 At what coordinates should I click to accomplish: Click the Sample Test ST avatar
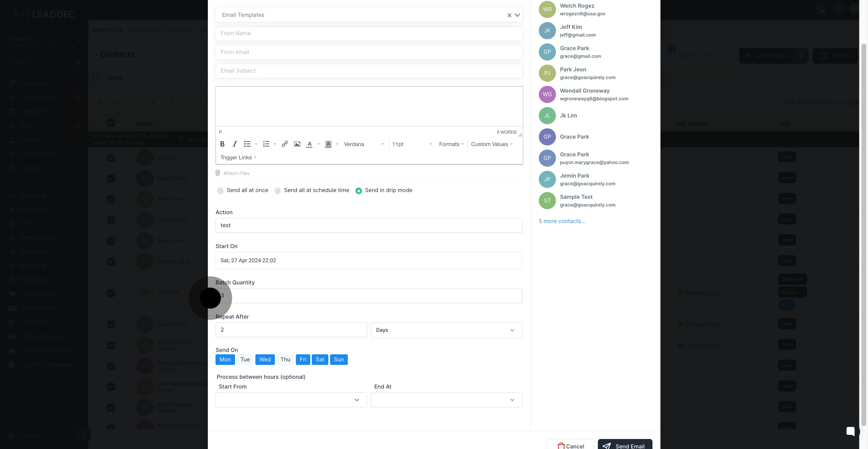(x=547, y=201)
